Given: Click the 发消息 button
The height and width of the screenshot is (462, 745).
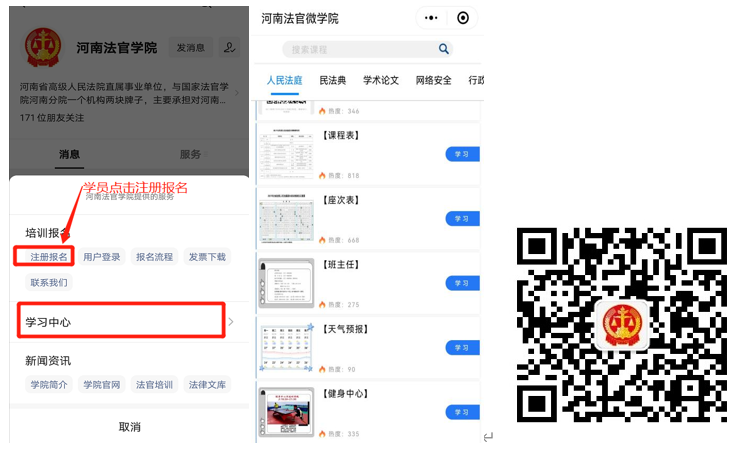Looking at the screenshot, I should (x=191, y=48).
